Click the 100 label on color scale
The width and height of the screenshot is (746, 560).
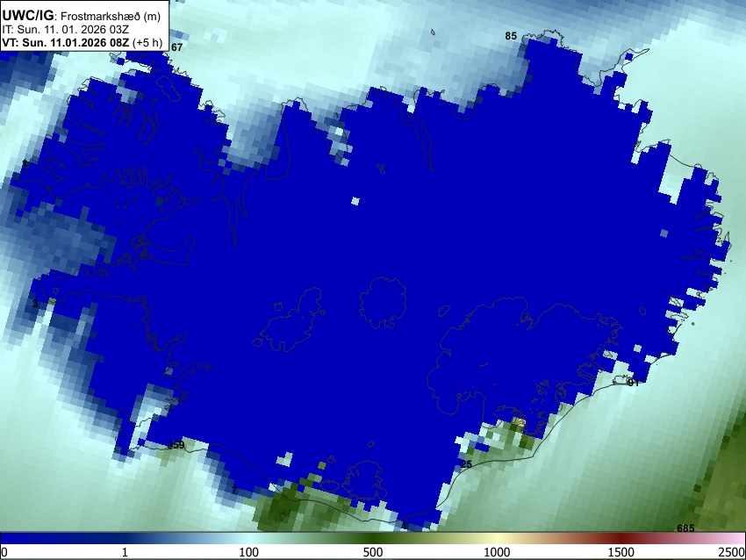(249, 552)
